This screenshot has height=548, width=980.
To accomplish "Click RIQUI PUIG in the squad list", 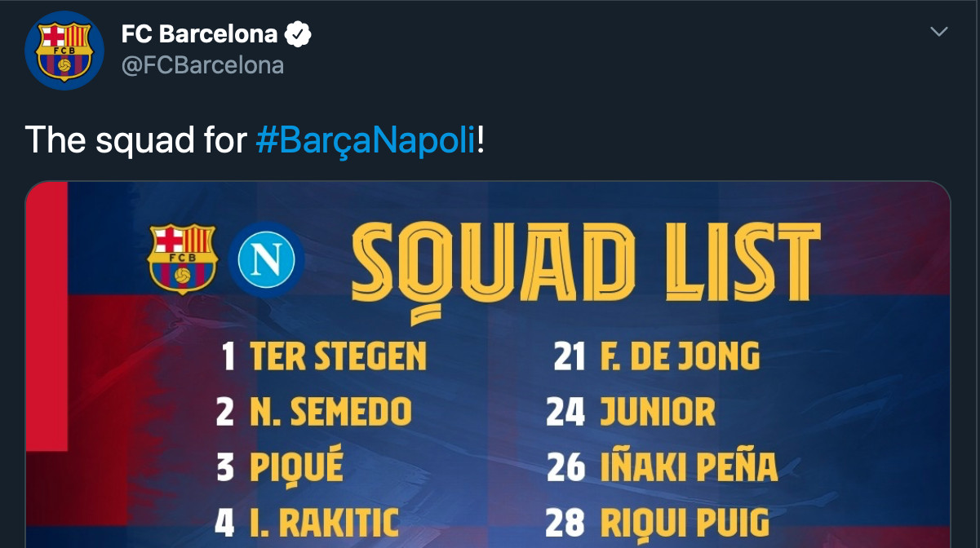I will (x=684, y=523).
